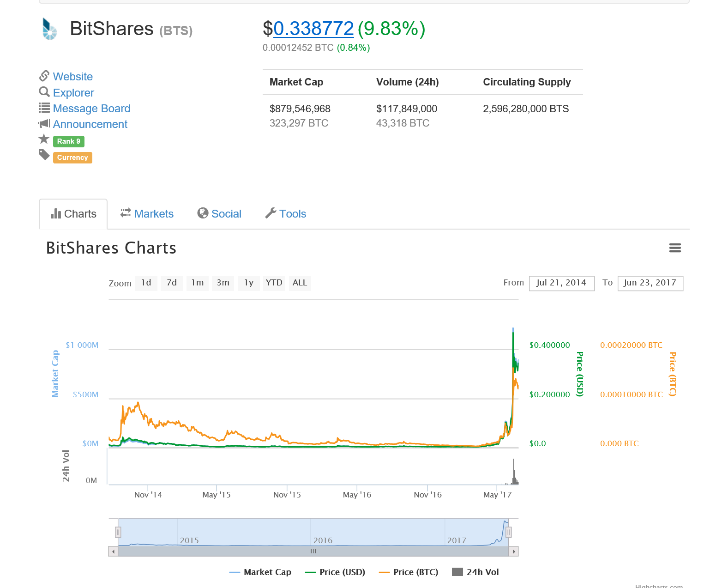Click the navigator left scroll arrow
Viewport: 728px width, 588px height.
113,552
